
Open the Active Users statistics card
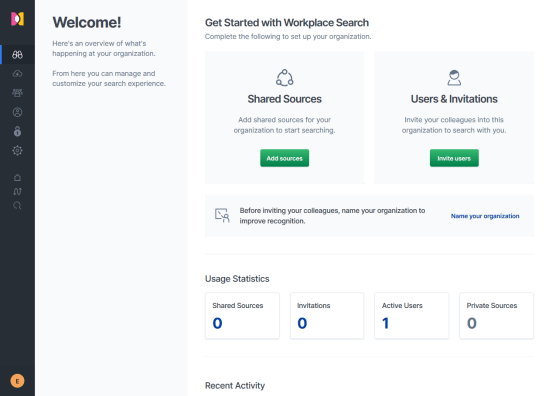click(411, 316)
